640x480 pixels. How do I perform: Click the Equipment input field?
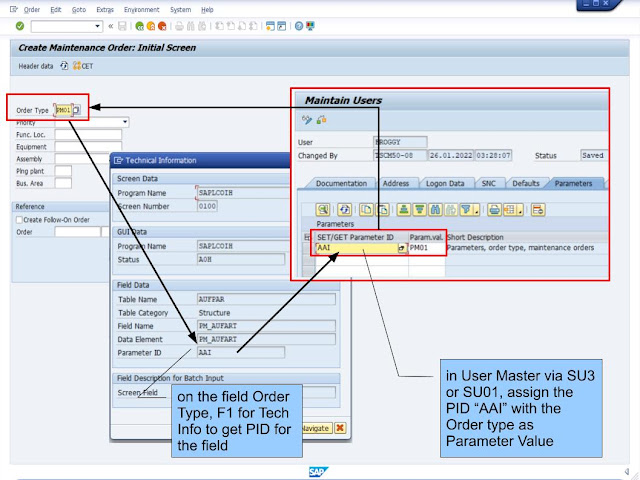coord(88,147)
